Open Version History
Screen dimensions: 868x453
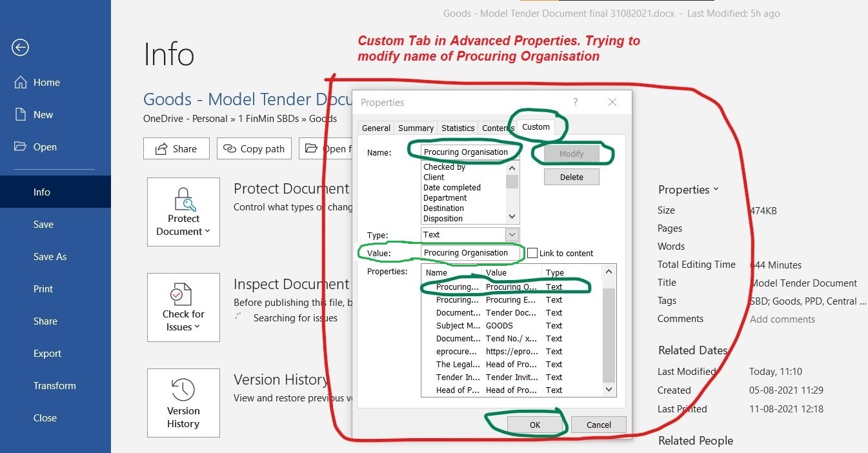tap(183, 403)
